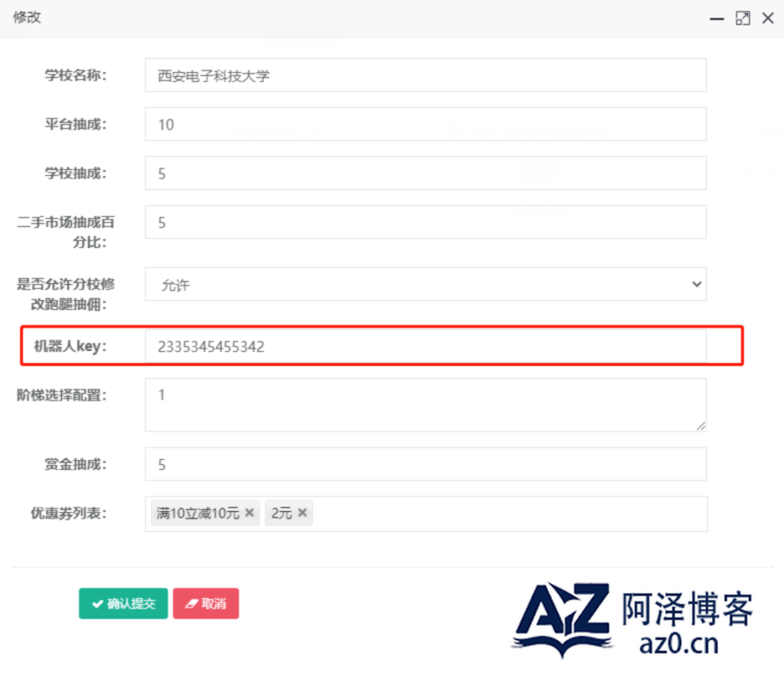Viewport: 784px width, 682px height.
Task: Close the 修改 dialog
Action: click(768, 18)
